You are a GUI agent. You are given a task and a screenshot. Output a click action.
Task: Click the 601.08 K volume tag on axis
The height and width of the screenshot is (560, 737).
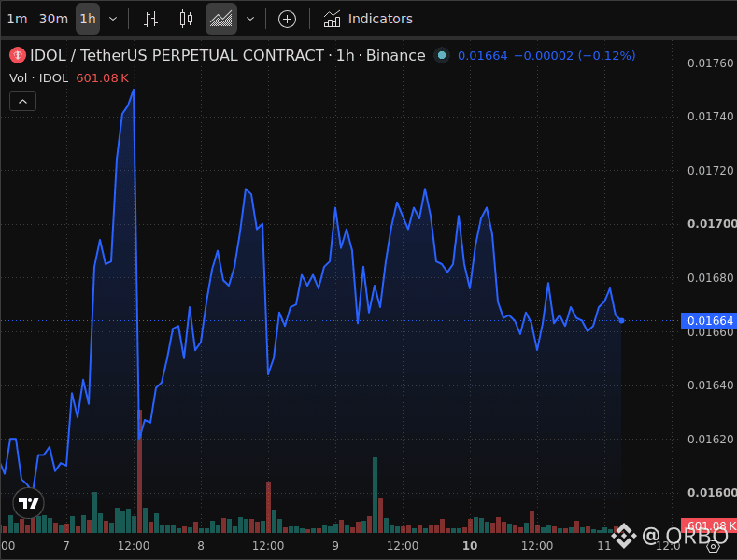coord(709,525)
